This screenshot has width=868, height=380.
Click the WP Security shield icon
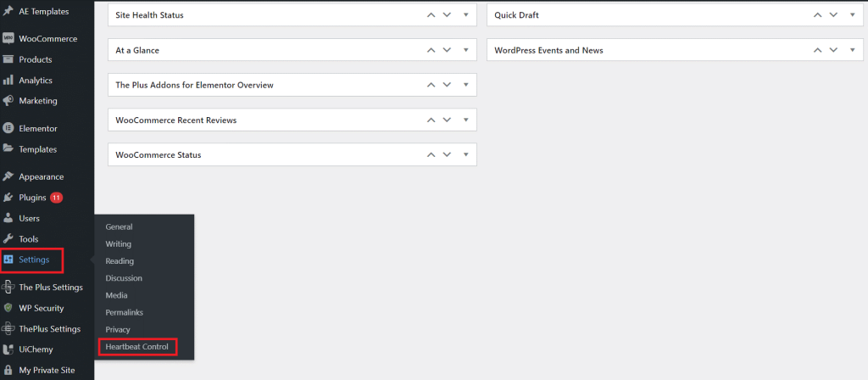tap(8, 308)
